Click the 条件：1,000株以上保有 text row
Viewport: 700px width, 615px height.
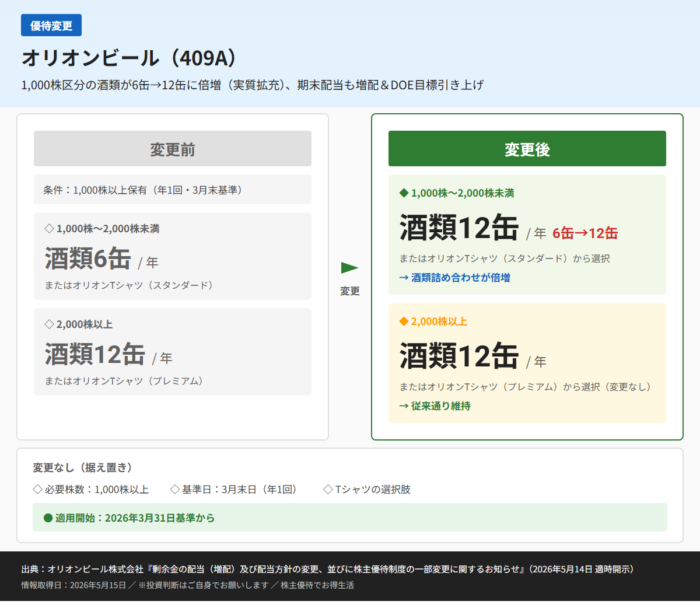(x=173, y=190)
